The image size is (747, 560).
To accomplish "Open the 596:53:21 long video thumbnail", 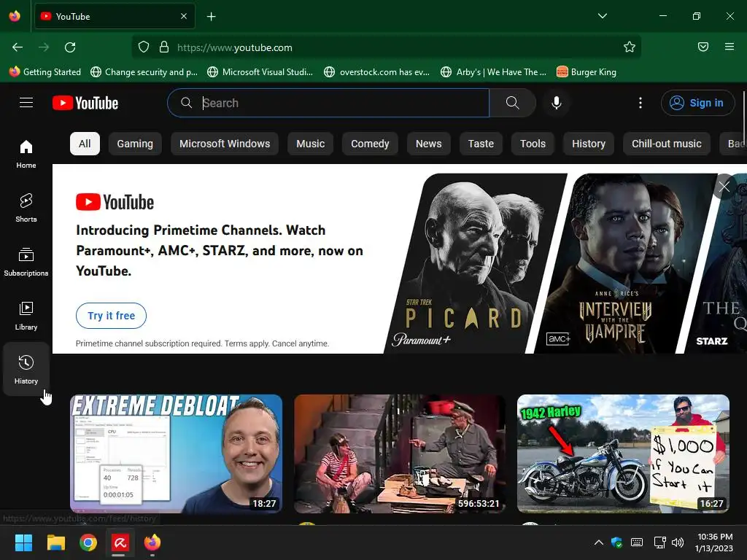I will coord(400,454).
